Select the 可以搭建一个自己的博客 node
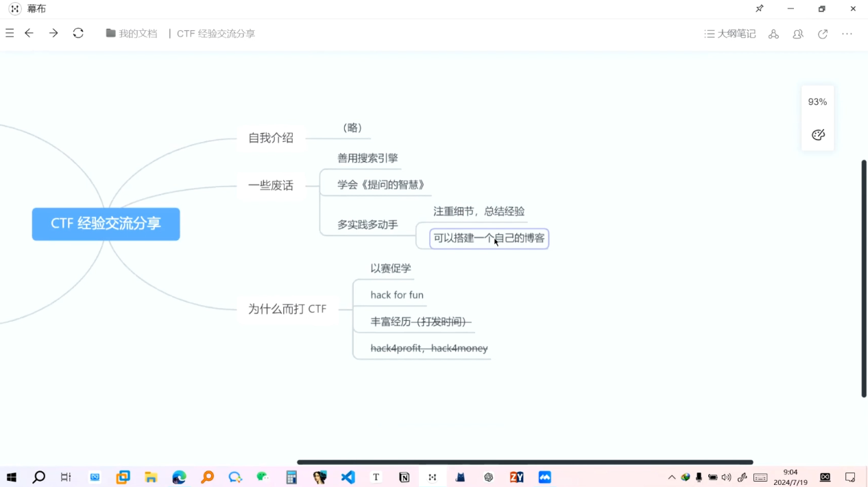 pos(489,238)
